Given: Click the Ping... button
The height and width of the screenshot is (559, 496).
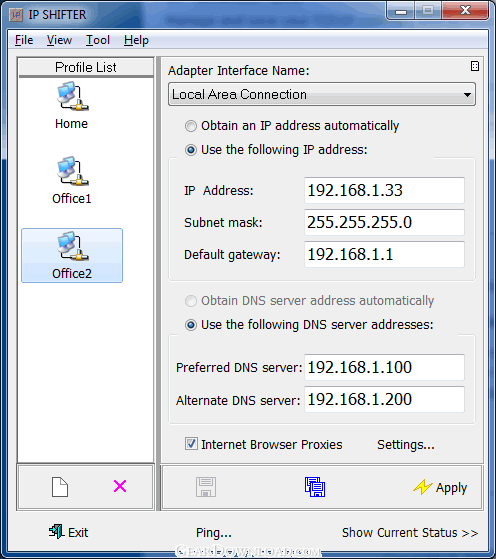Looking at the screenshot, I should click(214, 533).
